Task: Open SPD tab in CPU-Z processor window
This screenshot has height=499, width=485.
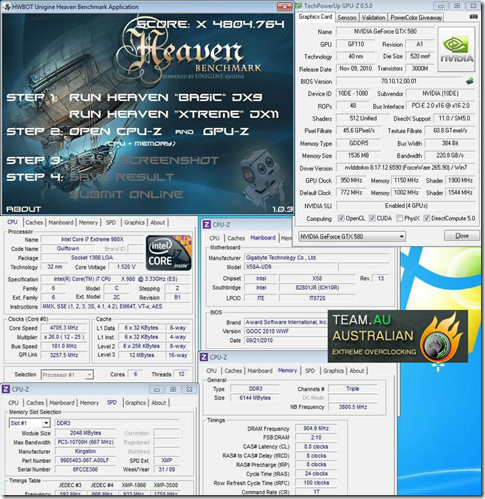Action: tap(111, 222)
